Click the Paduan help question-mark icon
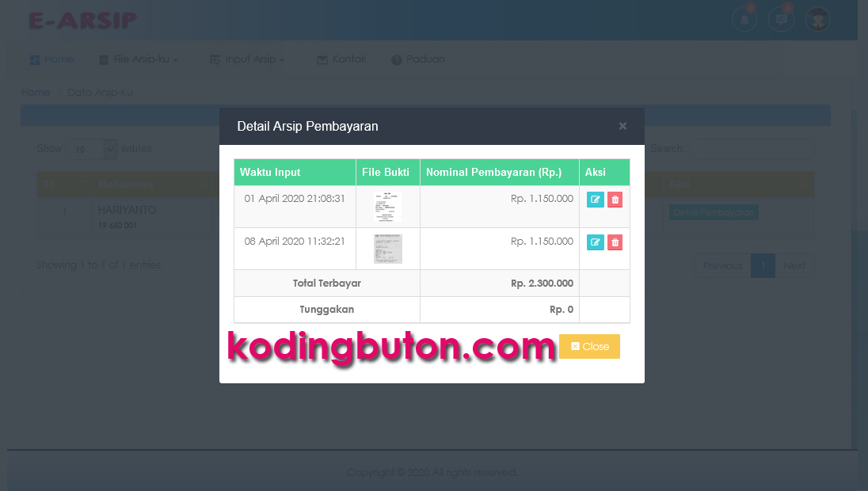868x491 pixels. (395, 59)
